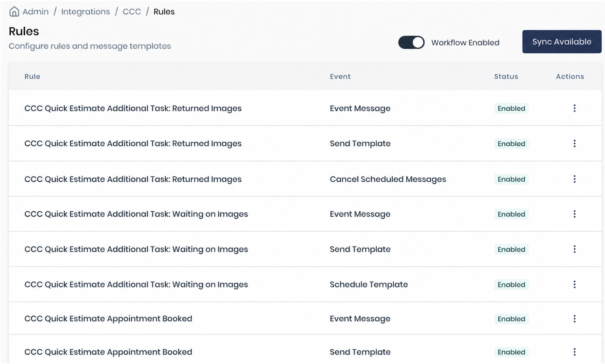The image size is (605, 364).
Task: Click the Rules page heading
Action: (24, 31)
